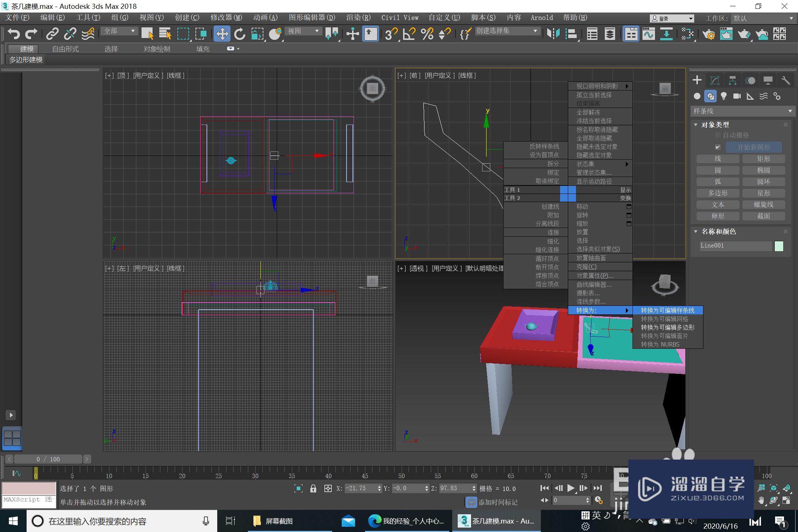Select the Geometry category circle icon

tap(697, 96)
